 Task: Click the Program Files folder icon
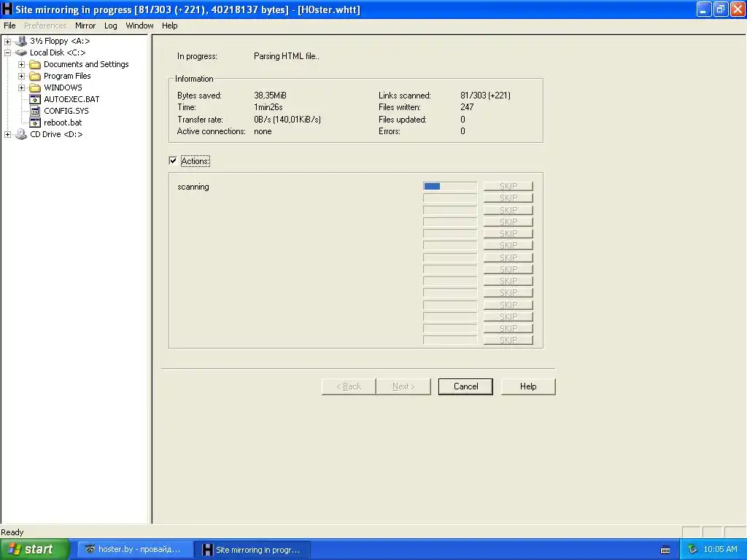point(35,76)
